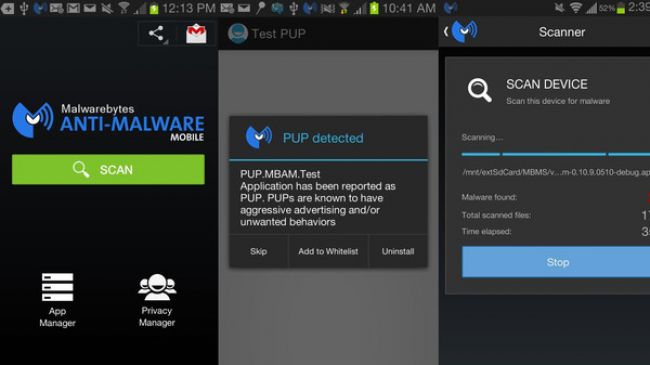Tap the share icon in the top bar
This screenshot has height=365, width=650.
156,34
